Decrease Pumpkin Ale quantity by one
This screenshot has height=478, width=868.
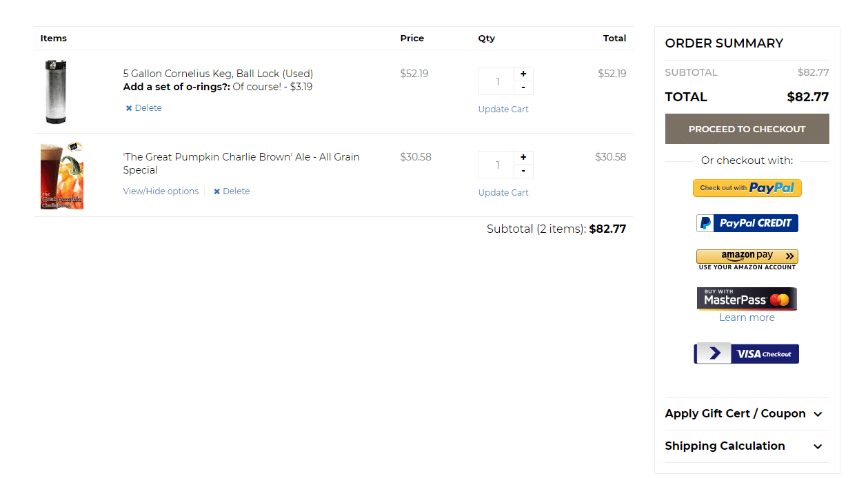[x=523, y=171]
